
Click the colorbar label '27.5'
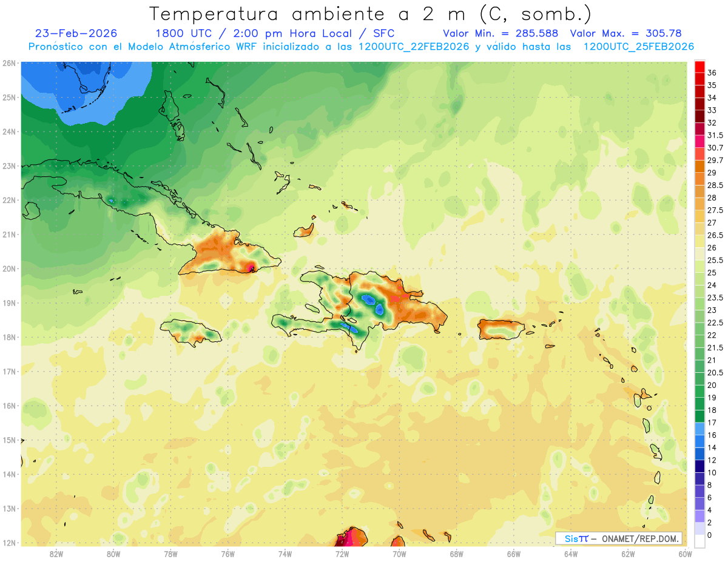click(x=715, y=210)
